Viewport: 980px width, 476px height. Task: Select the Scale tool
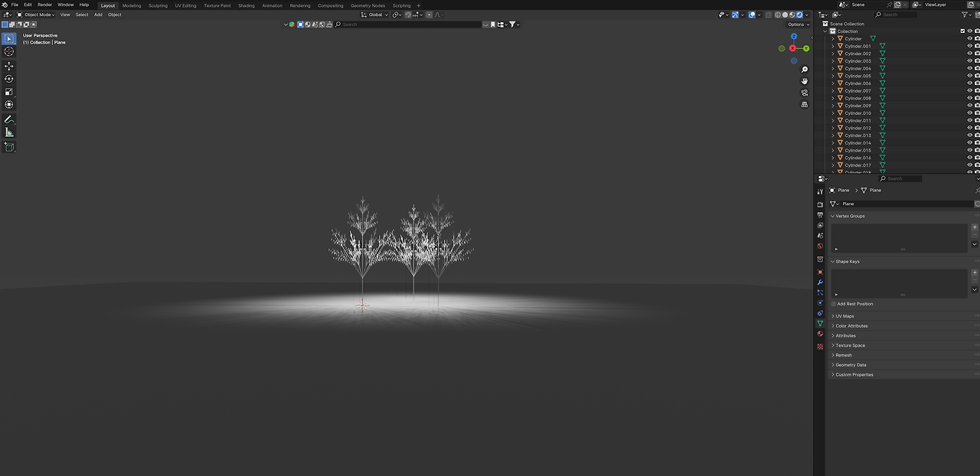(x=9, y=92)
